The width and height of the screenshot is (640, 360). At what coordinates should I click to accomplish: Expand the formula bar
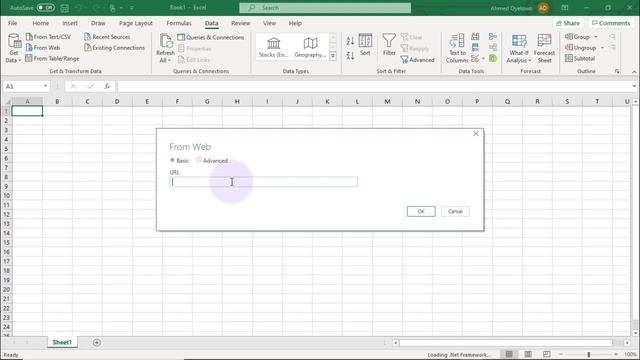pyautogui.click(x=634, y=86)
